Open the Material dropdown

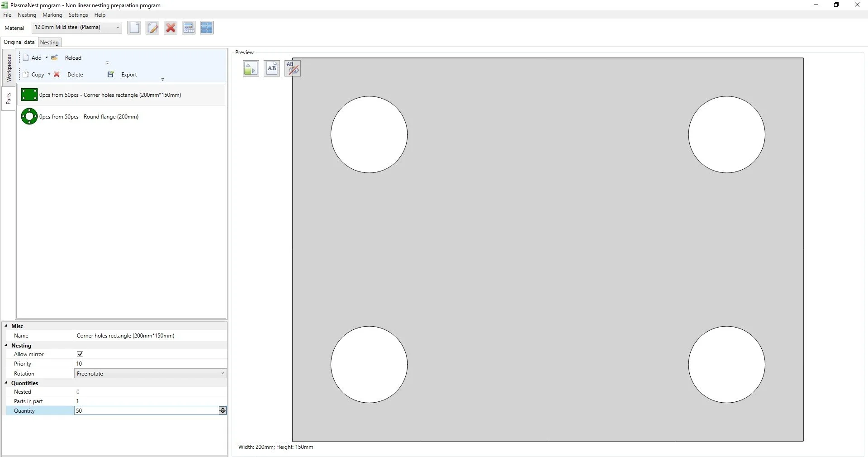click(118, 27)
